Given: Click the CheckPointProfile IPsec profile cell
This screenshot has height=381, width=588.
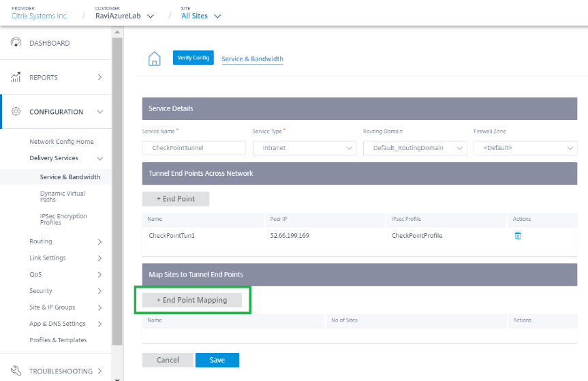Looking at the screenshot, I should (x=416, y=236).
